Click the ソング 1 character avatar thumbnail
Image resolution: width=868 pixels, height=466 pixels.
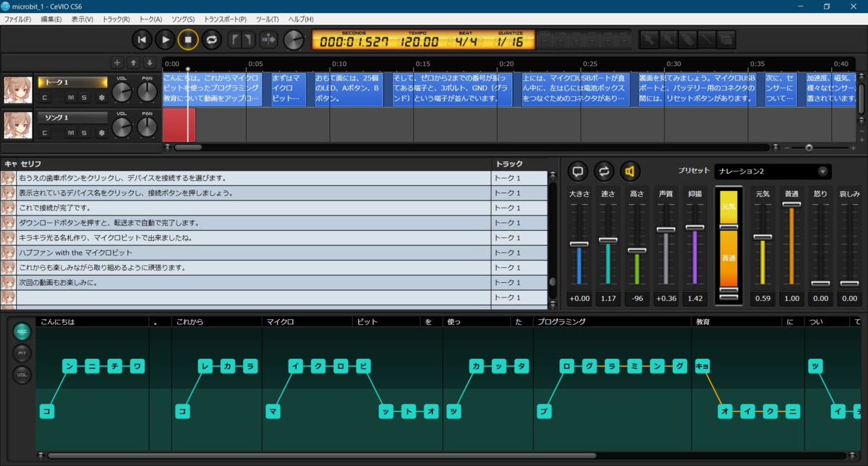17,125
